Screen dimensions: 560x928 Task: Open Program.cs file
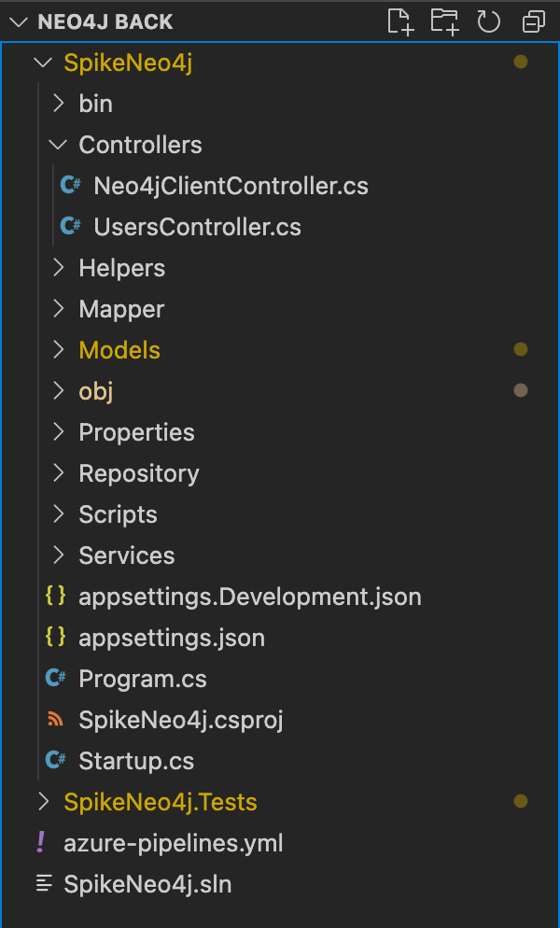143,678
